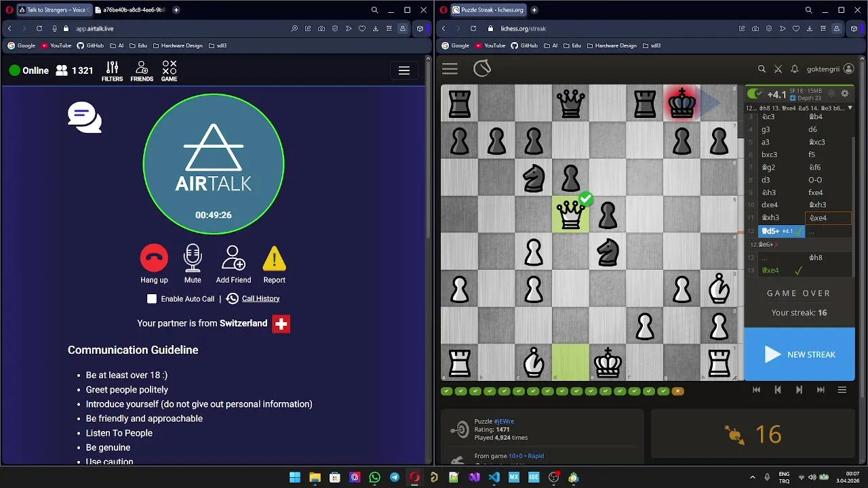Screen dimensions: 868x488
Task: Hang up the AirTalk call
Action: (x=154, y=258)
